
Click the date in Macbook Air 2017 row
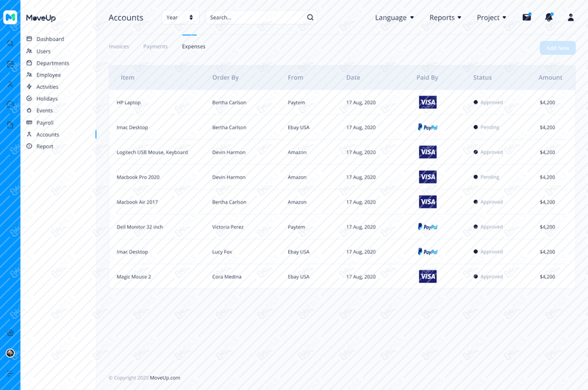361,202
